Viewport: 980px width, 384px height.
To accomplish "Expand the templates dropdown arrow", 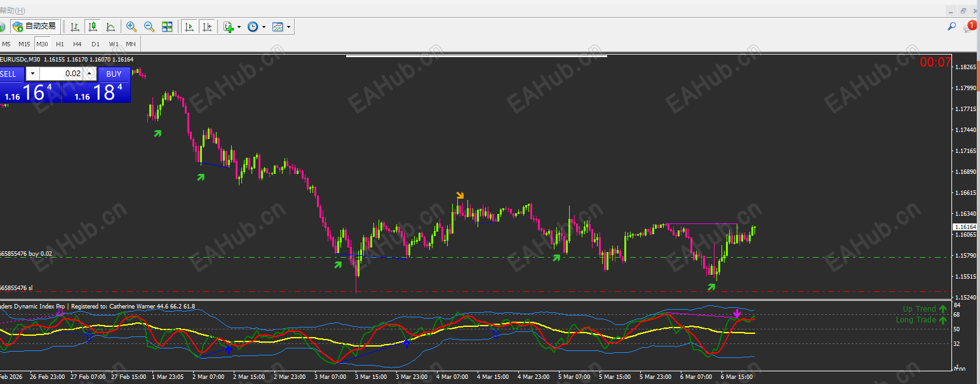I will 289,27.
